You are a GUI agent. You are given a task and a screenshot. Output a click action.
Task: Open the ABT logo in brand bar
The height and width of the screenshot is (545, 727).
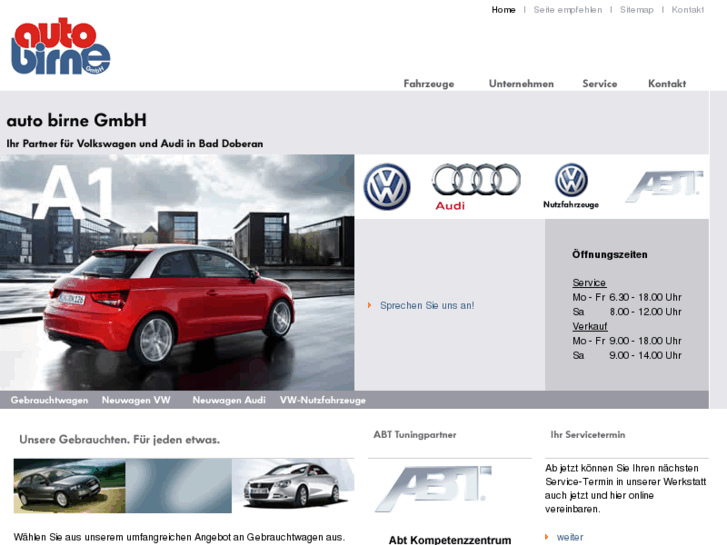tap(664, 186)
